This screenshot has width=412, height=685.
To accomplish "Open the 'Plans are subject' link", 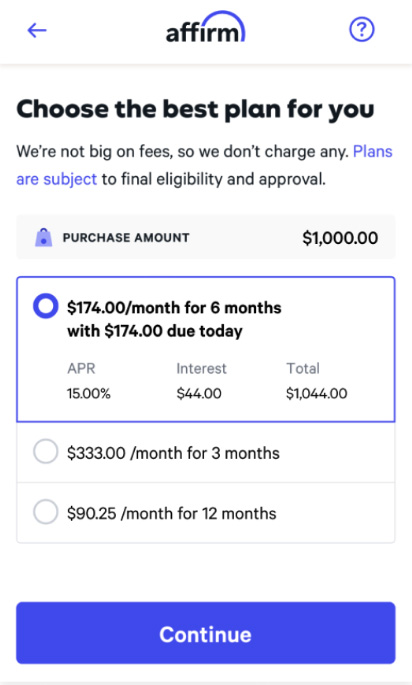I will pos(373,152).
